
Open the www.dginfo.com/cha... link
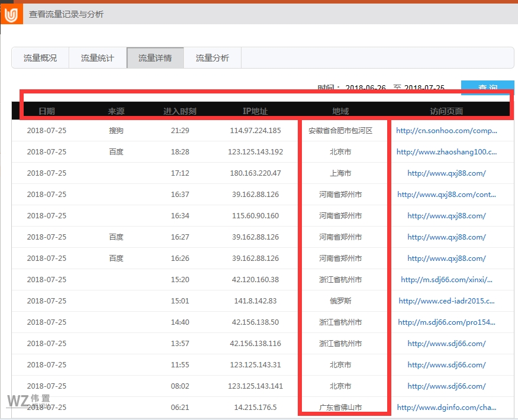pos(446,408)
